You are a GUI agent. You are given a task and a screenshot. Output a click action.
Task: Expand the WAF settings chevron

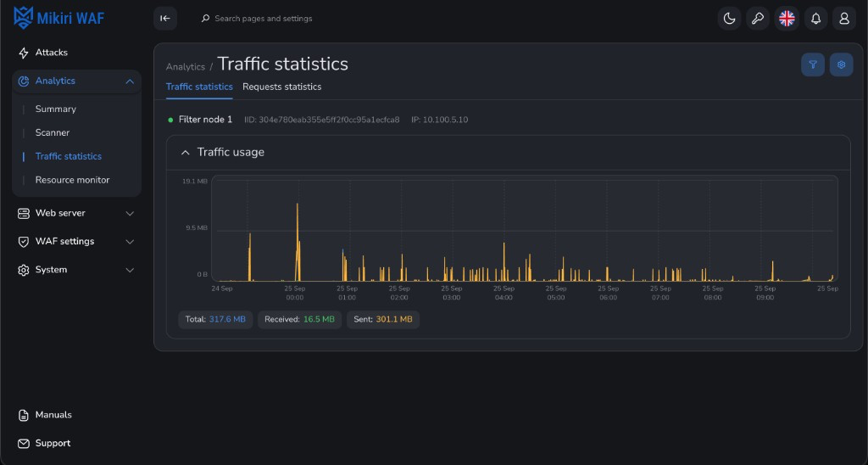130,242
